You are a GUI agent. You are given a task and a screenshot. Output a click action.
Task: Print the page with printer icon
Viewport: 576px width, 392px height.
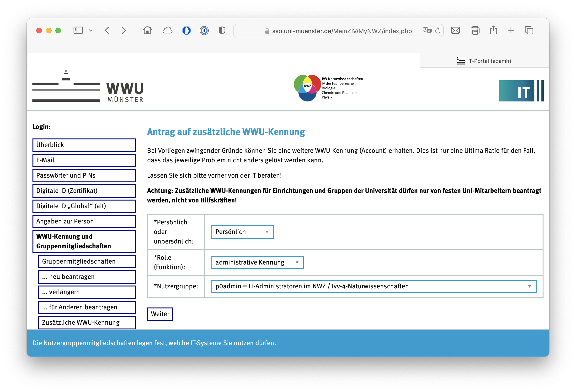[x=475, y=31]
